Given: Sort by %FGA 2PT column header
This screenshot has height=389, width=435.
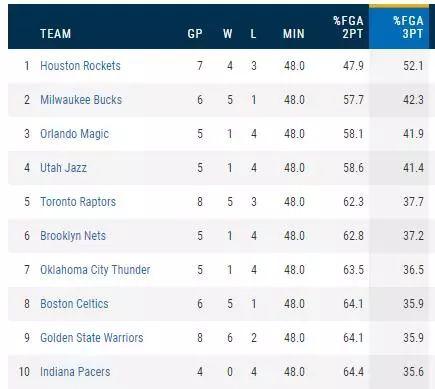Looking at the screenshot, I should 348,27.
